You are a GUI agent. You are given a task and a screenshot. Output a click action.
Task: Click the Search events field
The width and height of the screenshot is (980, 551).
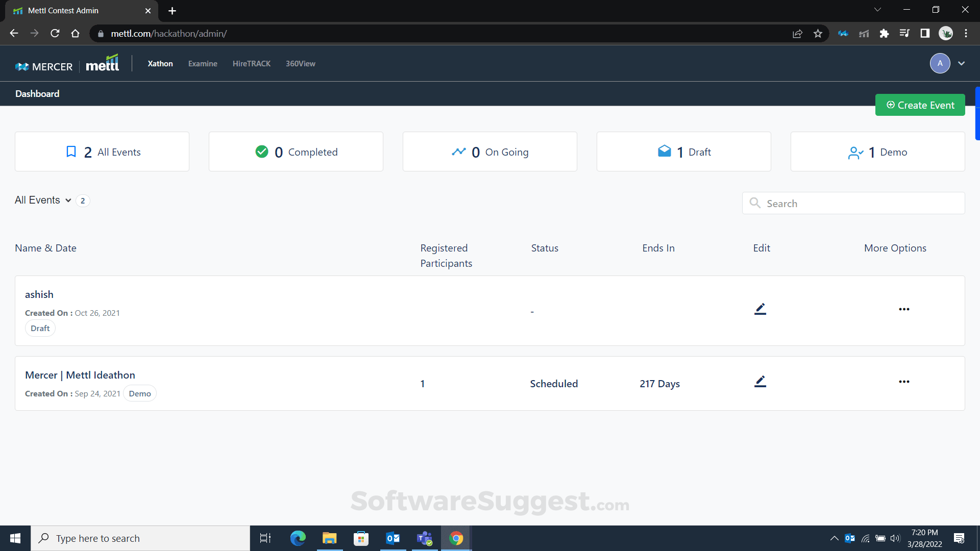click(853, 203)
